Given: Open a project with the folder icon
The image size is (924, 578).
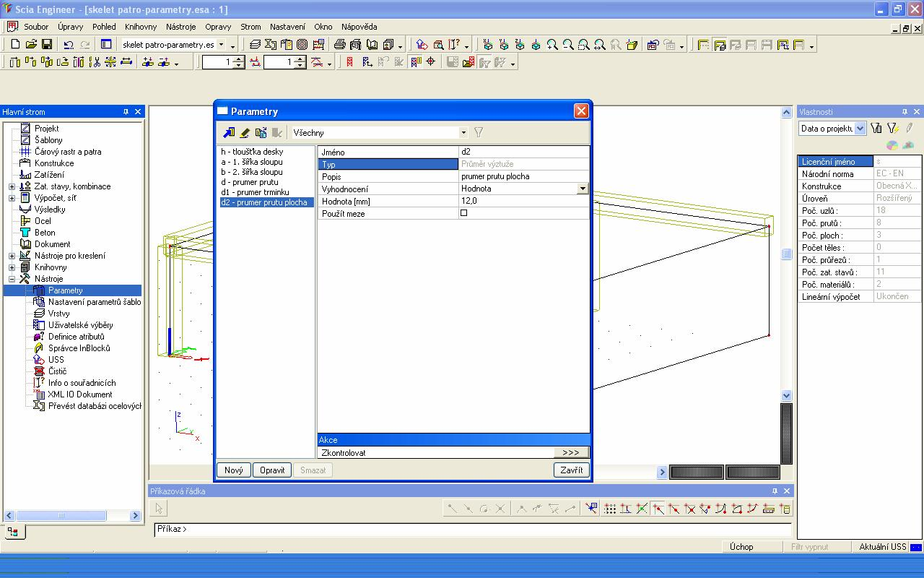Looking at the screenshot, I should click(x=31, y=45).
